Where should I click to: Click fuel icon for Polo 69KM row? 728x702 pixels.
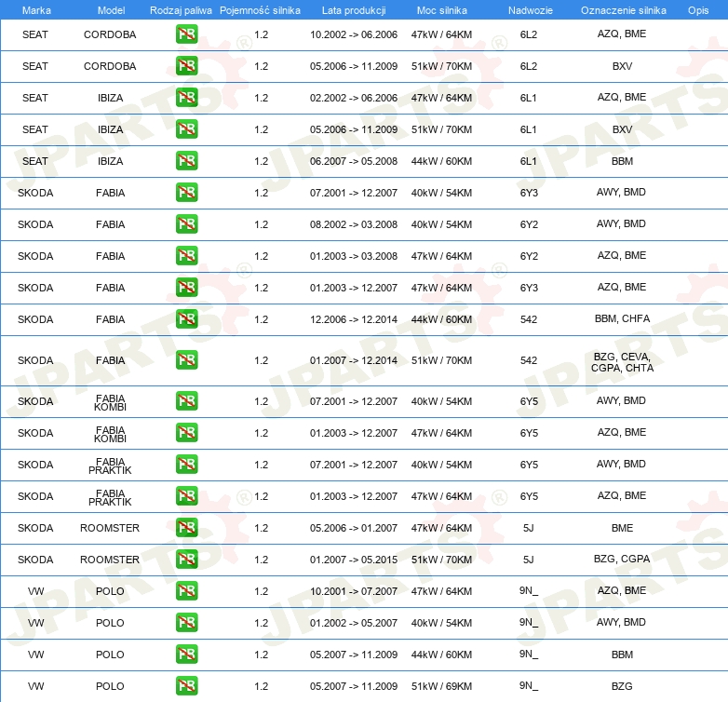click(186, 686)
